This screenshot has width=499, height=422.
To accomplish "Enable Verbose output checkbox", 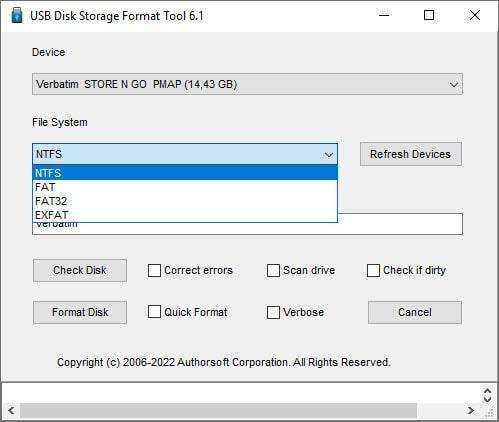I will 273,312.
